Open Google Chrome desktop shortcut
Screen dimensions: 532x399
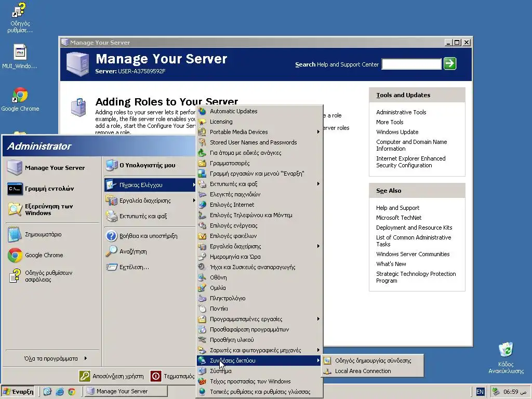(20, 99)
